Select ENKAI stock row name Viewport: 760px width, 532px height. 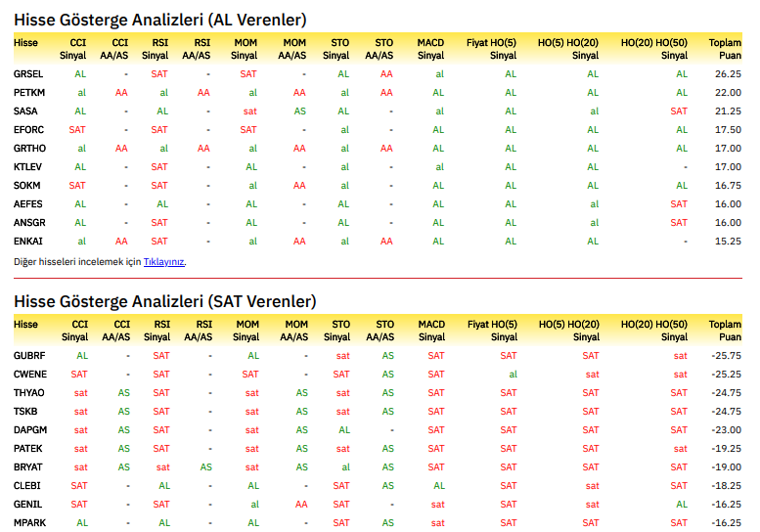tap(28, 242)
